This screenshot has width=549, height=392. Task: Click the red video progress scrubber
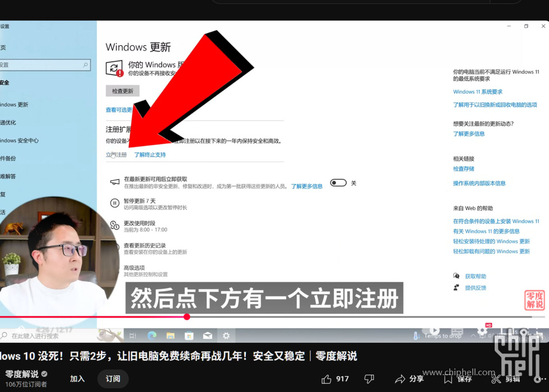pos(187,317)
